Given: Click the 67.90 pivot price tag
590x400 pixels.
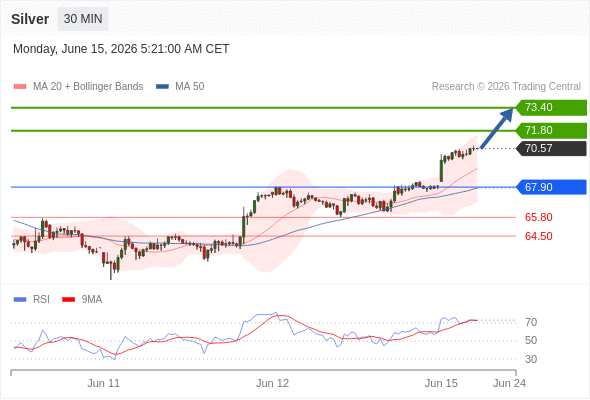Looking at the screenshot, I should [551, 187].
